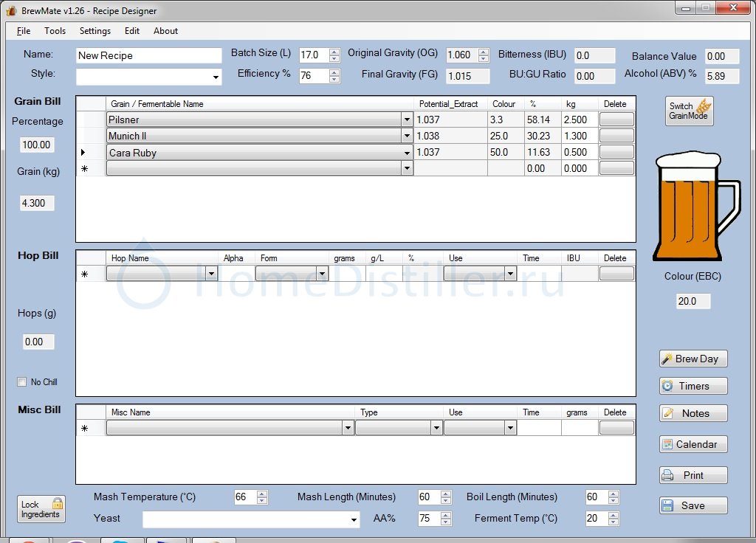Open the Misc Use dropdown

tap(510, 428)
